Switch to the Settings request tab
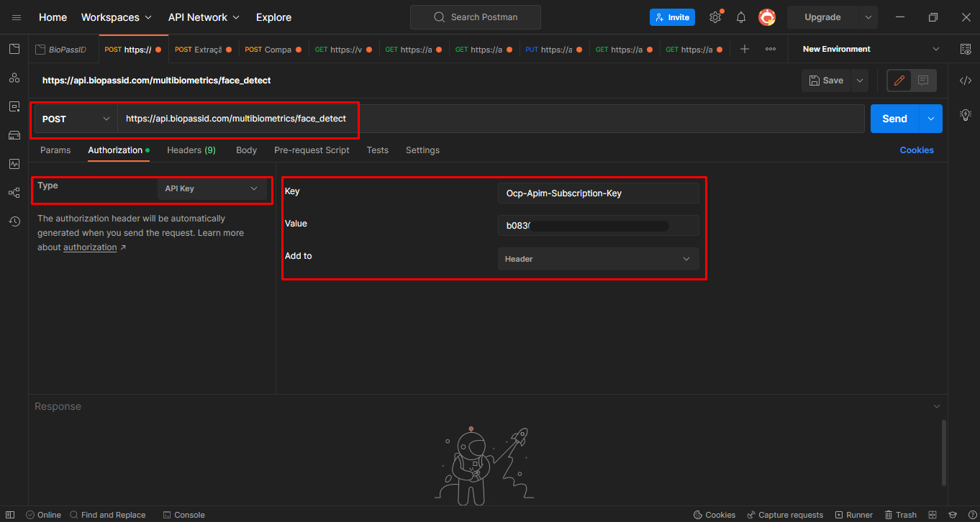Viewport: 980px width, 522px height. coord(422,150)
